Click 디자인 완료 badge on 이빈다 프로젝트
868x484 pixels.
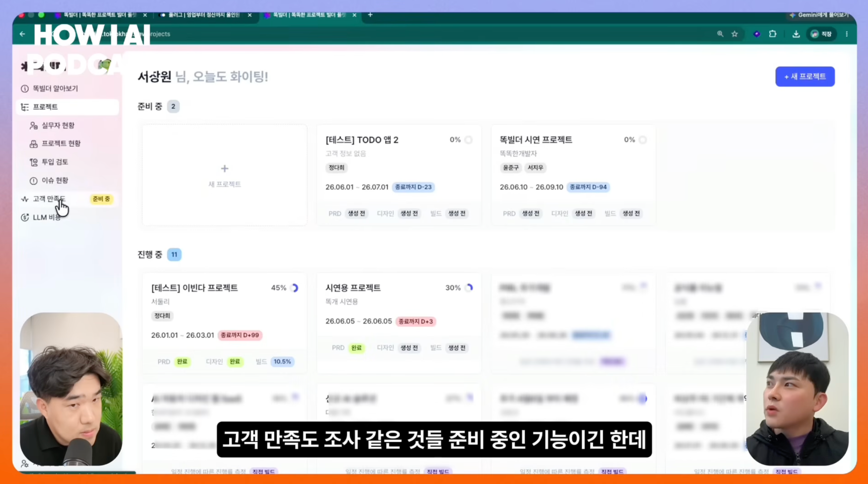235,362
